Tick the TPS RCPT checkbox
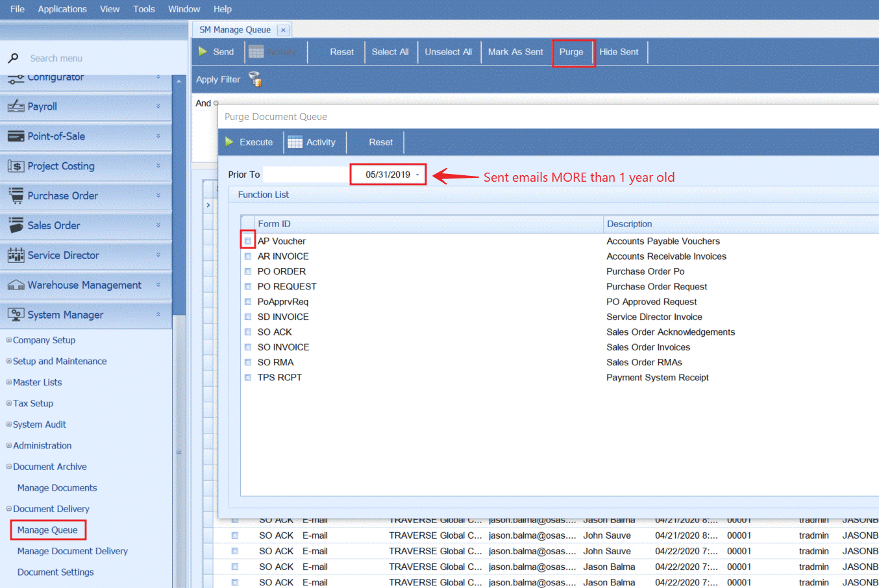Screen dimensions: 879x588 click(x=248, y=378)
